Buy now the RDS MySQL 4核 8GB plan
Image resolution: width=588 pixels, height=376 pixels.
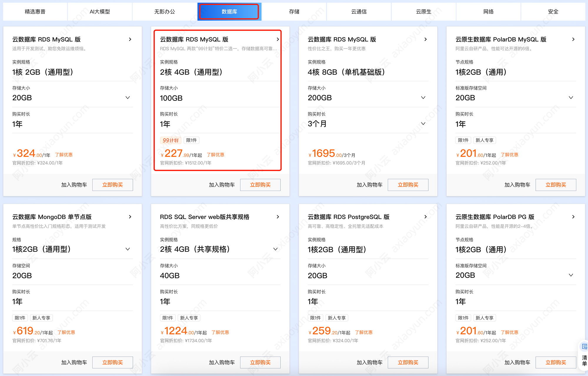408,185
